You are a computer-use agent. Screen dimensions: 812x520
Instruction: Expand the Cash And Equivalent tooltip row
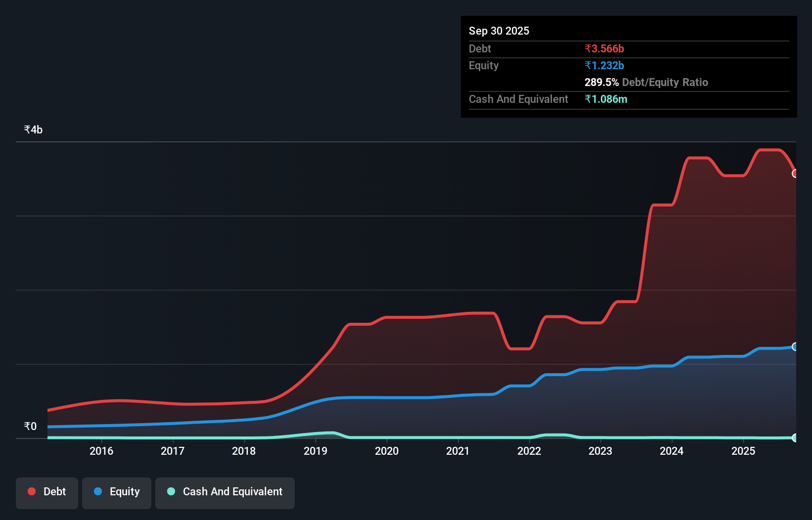coord(518,99)
